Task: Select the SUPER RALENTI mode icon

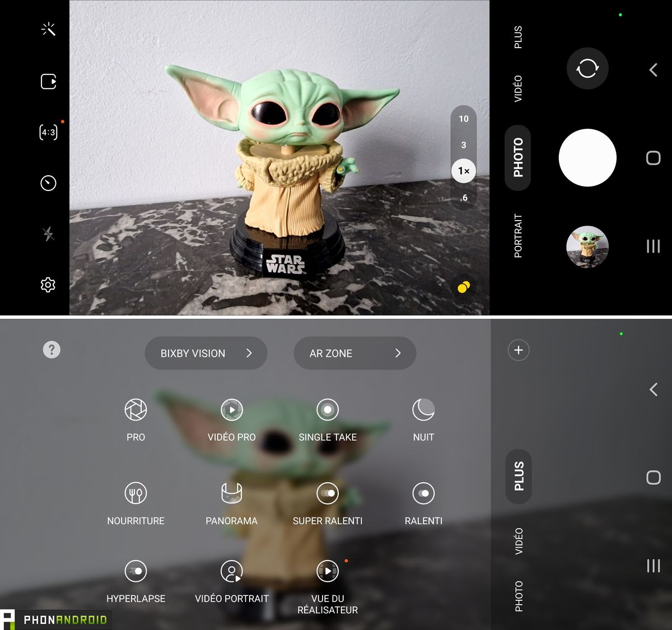Action: point(328,493)
